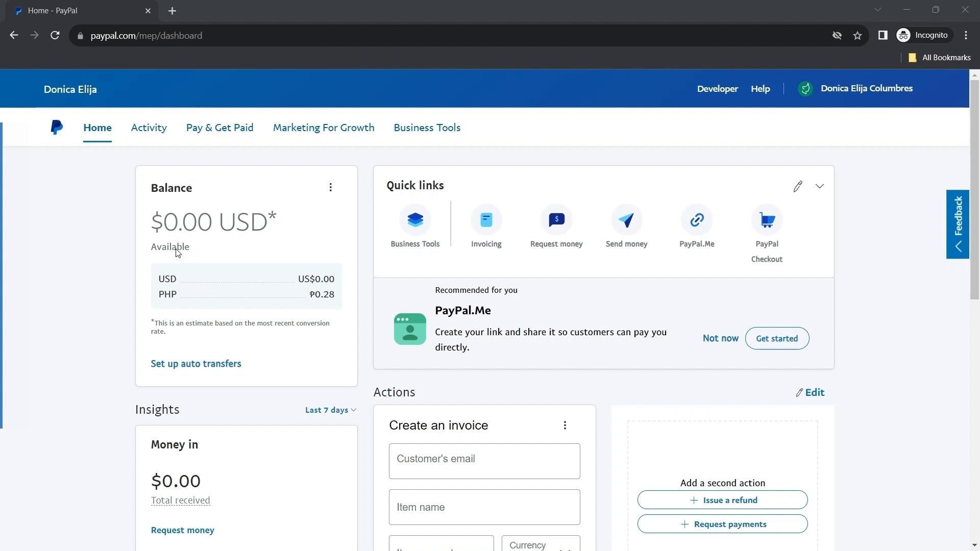Click the Request money quick link icon
Screen dimensions: 980x551
[x=556, y=220]
